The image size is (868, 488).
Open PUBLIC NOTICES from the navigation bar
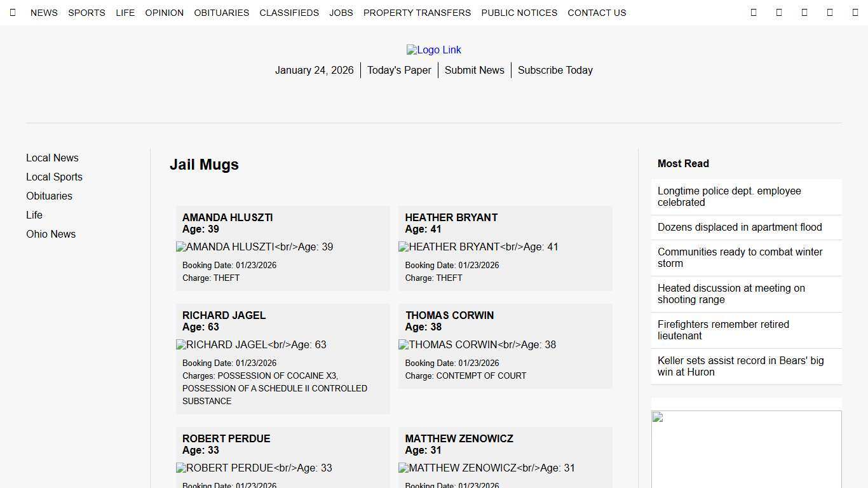(519, 12)
